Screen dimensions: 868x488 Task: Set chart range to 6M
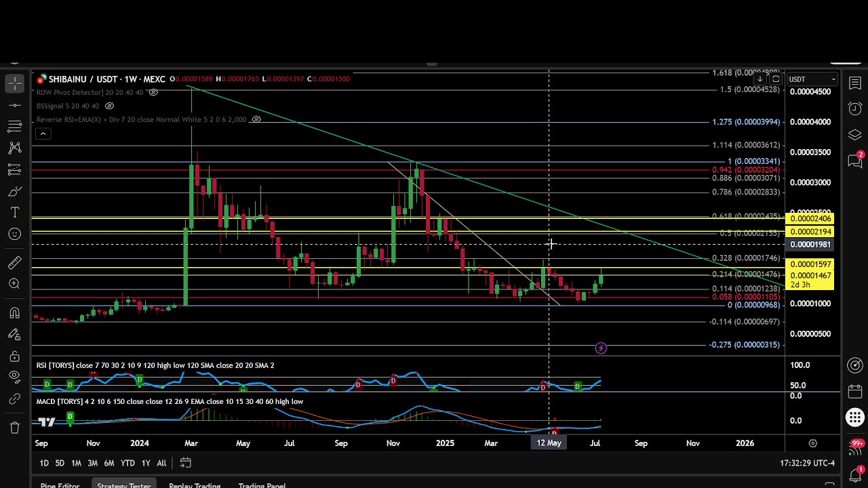(108, 463)
